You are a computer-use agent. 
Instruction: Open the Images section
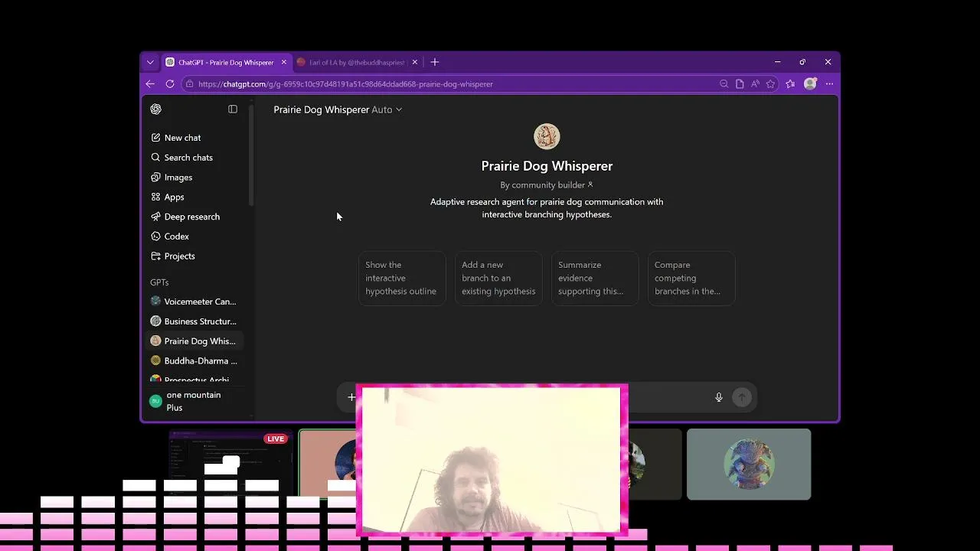[x=195, y=178]
